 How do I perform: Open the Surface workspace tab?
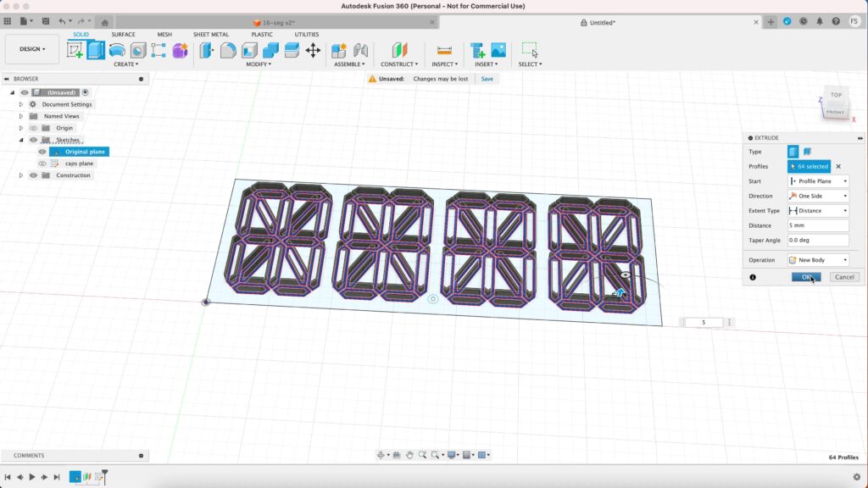123,35
